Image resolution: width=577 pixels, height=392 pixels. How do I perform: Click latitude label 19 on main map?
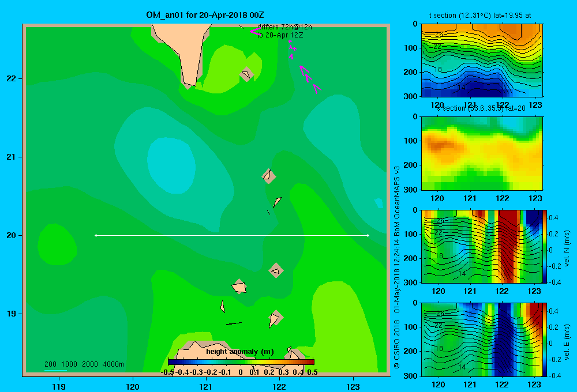[12, 314]
